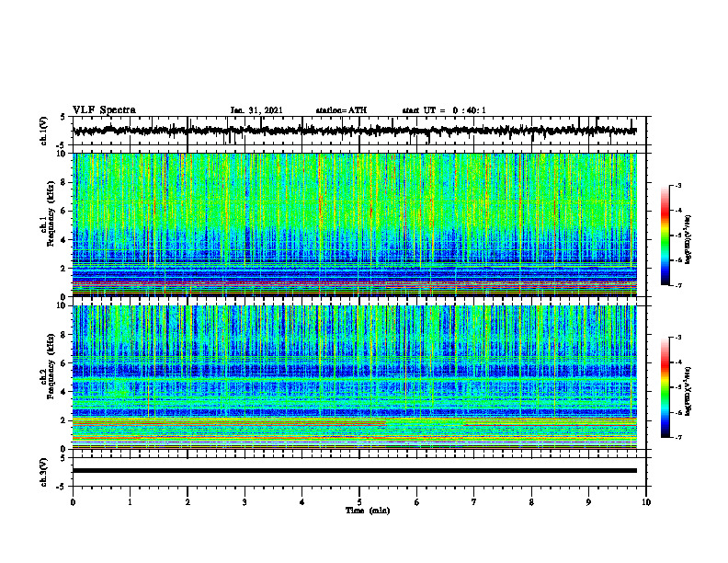Click the 'ch.1(V)' axis label

tap(44, 131)
